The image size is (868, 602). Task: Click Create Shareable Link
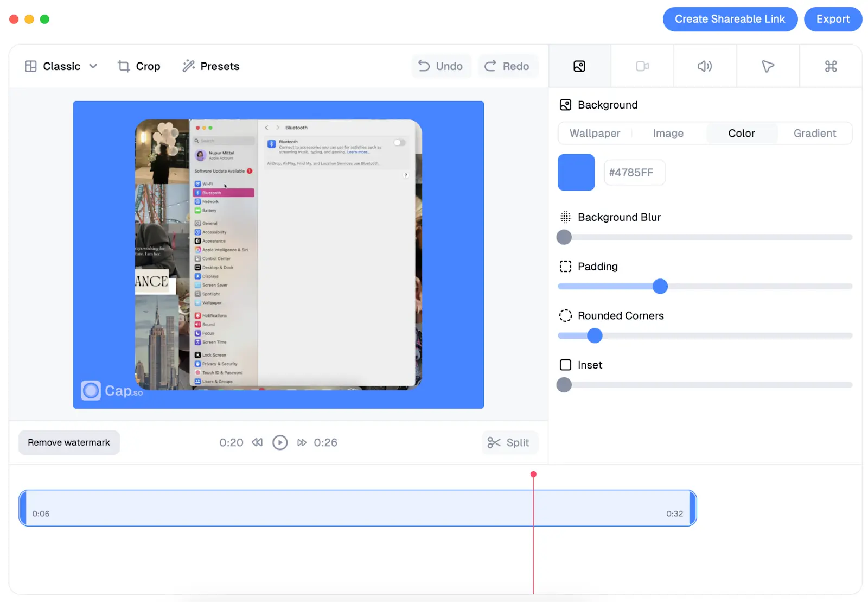730,19
